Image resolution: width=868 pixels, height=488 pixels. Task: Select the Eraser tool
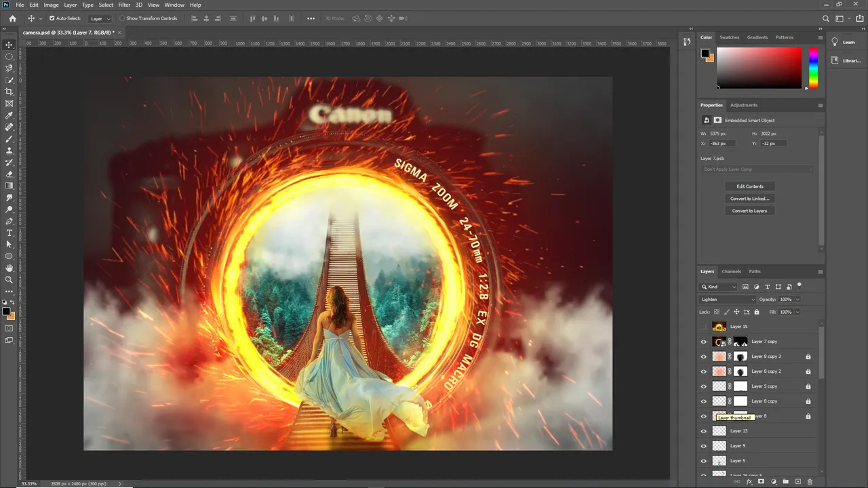click(x=9, y=174)
